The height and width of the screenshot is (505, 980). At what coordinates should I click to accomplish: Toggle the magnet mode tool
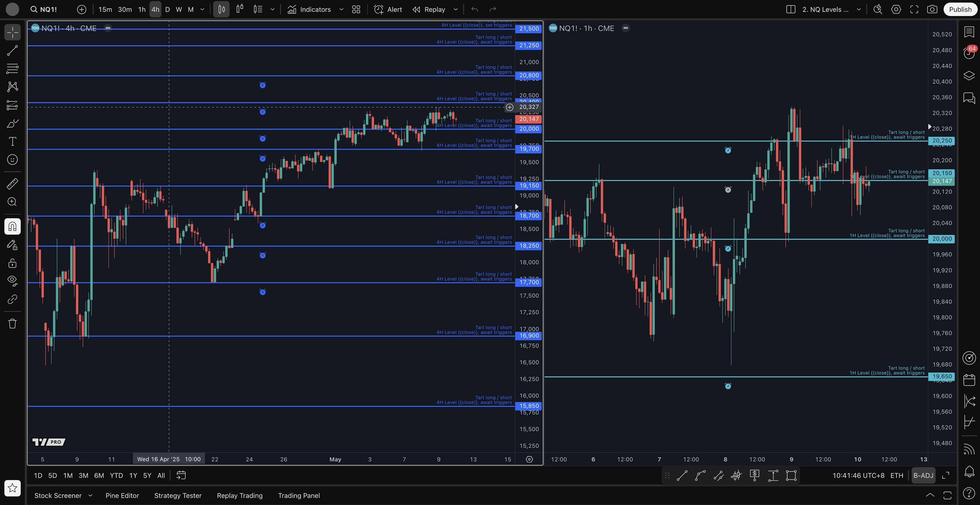click(12, 227)
